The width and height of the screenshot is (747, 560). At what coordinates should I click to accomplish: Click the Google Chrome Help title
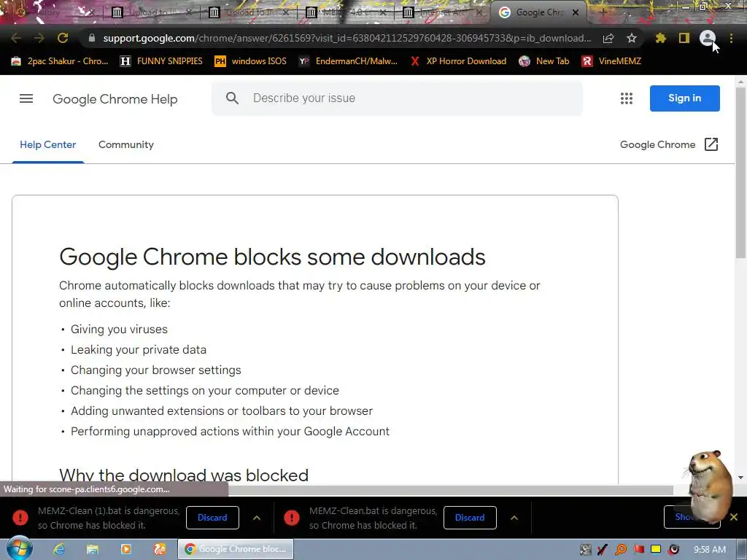click(x=115, y=99)
